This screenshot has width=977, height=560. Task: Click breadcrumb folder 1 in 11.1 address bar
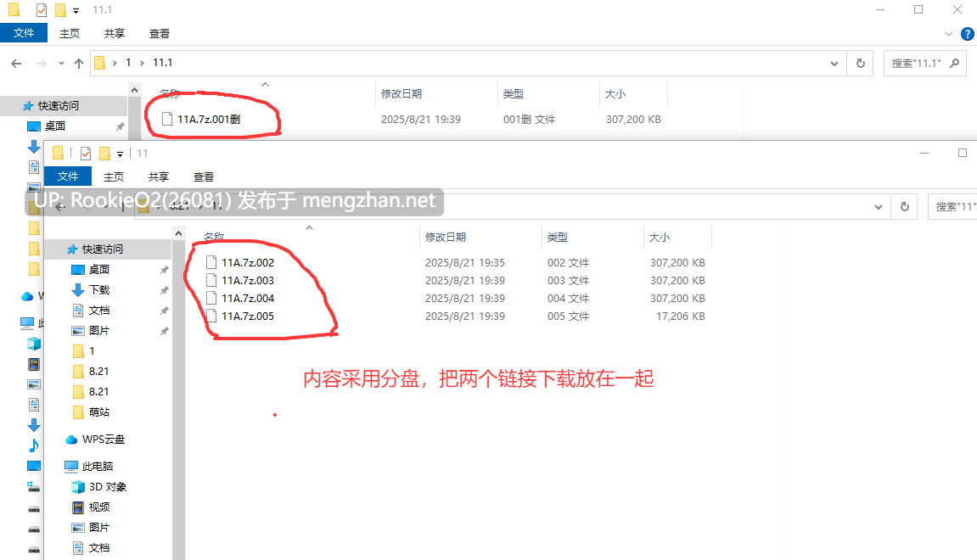tap(128, 63)
